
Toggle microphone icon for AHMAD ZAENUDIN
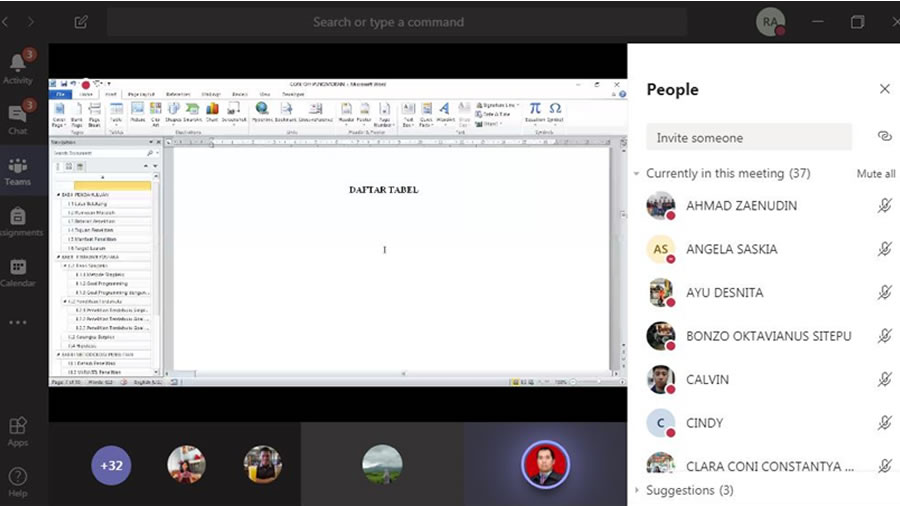[x=884, y=205]
